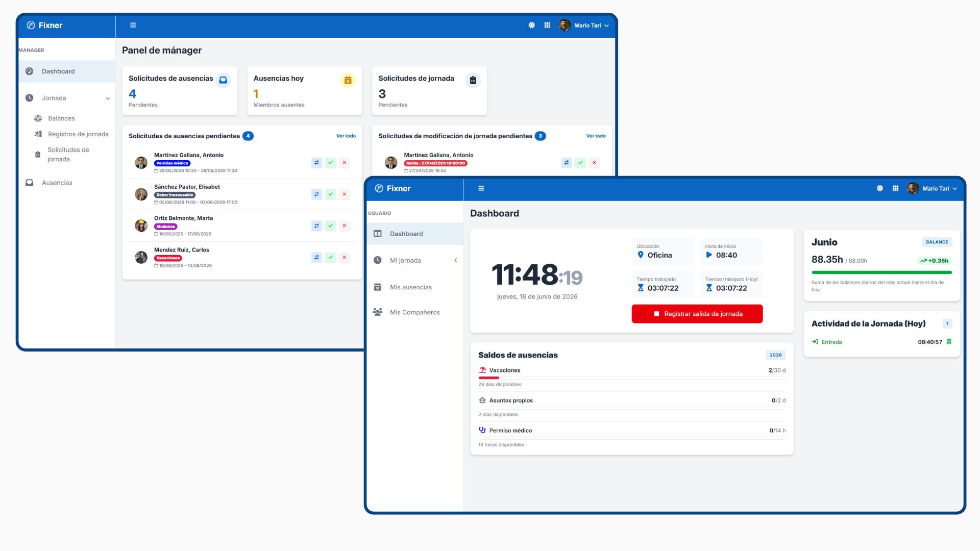Open Mario Tarí user dropdown in Manager window
The image size is (980, 551).
pos(584,25)
